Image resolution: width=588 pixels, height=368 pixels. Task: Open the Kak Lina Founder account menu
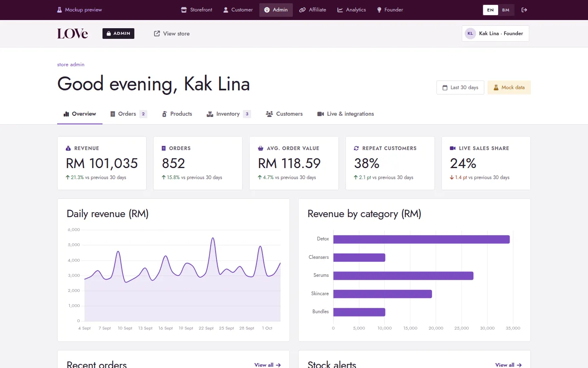495,34
